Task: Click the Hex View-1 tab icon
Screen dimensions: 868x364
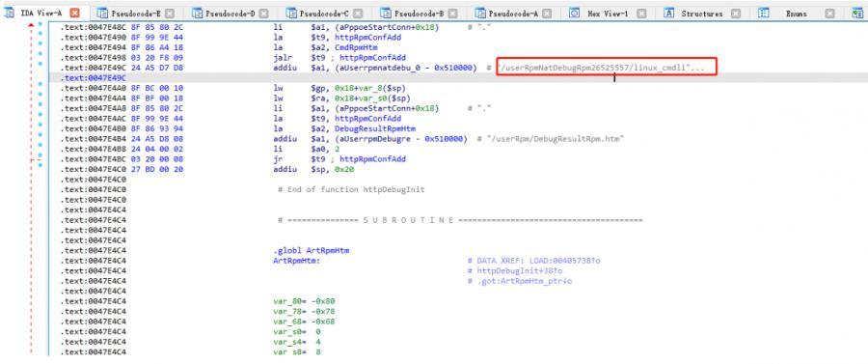Action: 575,13
